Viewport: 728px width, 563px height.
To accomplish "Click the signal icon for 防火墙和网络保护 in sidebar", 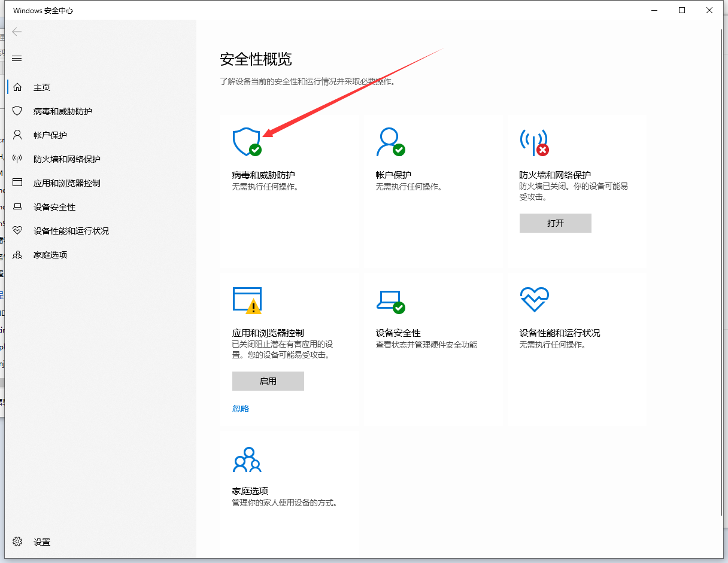I will coord(17,159).
